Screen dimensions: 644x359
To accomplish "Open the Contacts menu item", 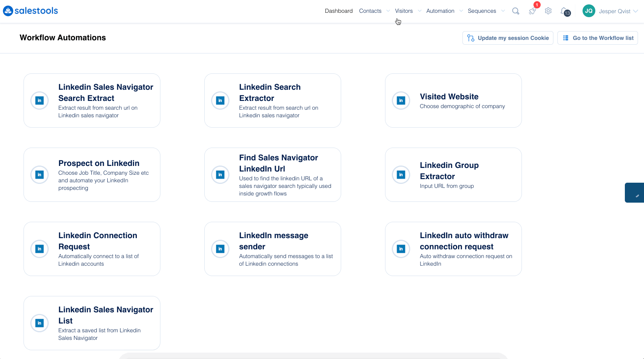I will 370,11.
